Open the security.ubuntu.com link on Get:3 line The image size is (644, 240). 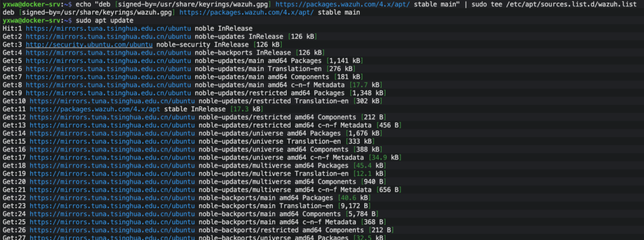tap(89, 45)
